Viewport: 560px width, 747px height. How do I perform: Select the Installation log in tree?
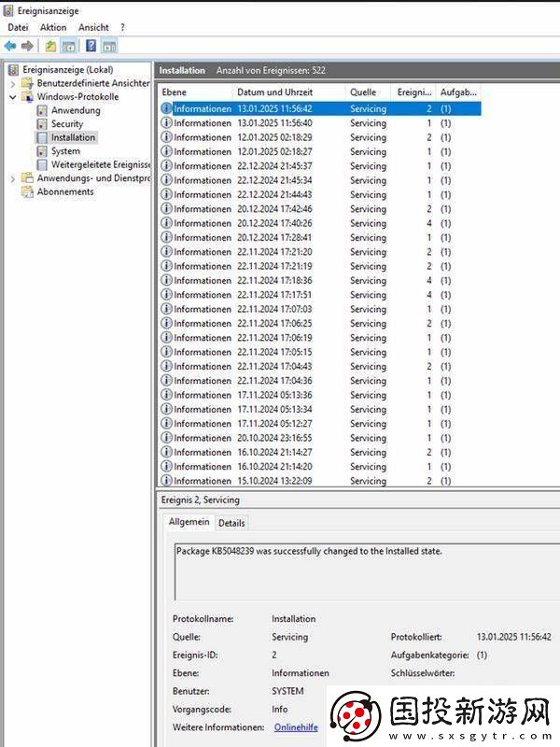73,137
